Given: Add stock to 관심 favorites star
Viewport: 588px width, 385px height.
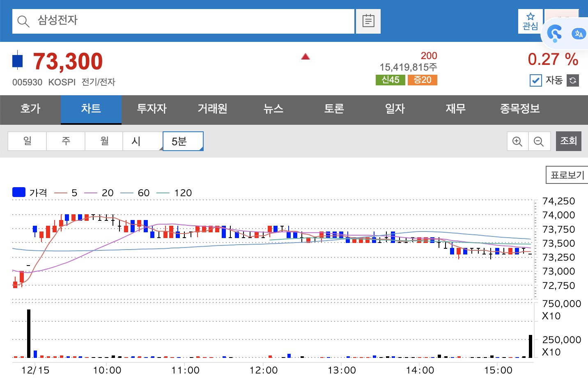Looking at the screenshot, I should 531,21.
